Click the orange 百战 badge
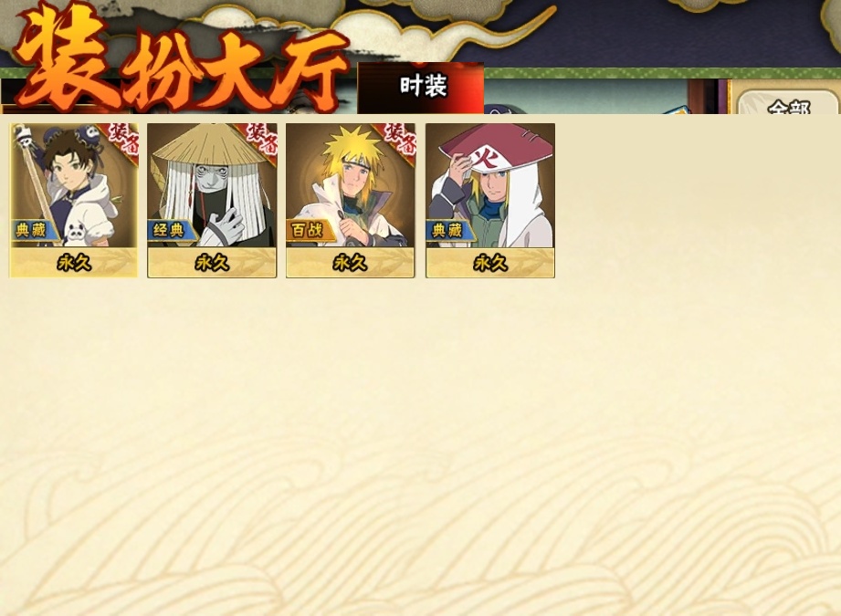This screenshot has width=841, height=616. (x=309, y=231)
